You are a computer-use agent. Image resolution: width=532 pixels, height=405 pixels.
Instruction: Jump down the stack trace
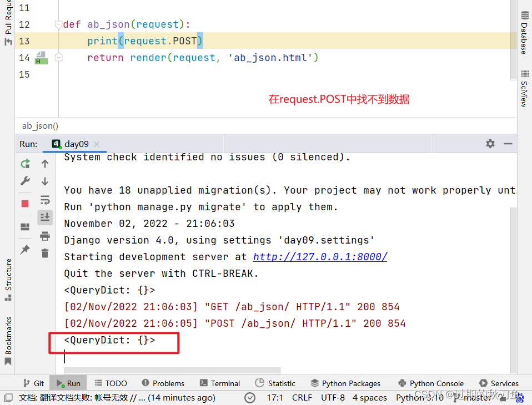[45, 181]
